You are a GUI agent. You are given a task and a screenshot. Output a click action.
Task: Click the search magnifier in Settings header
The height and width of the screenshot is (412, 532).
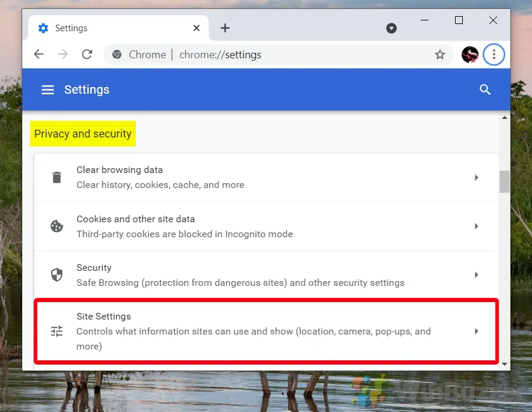tap(485, 89)
